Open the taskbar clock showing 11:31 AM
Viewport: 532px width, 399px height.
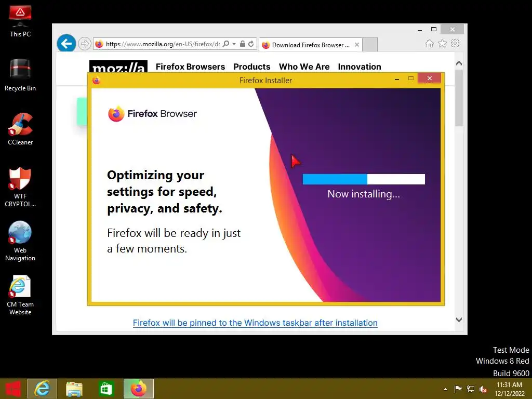coord(509,389)
